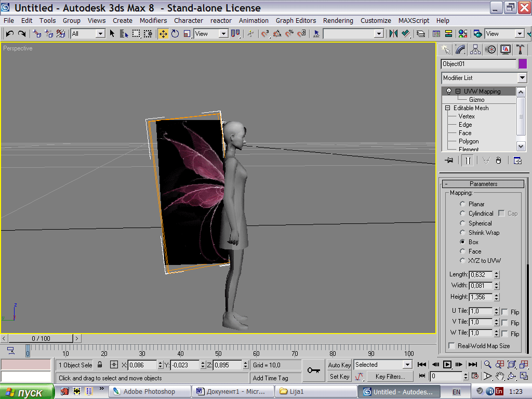532x399 pixels.
Task: Click the Zoom magnifier viewport icon
Action: pyautogui.click(x=487, y=364)
